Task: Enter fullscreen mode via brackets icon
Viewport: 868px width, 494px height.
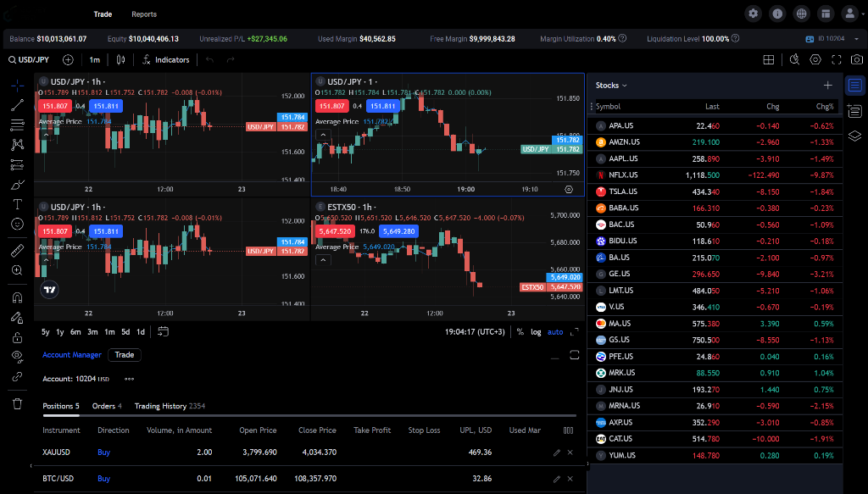Action: point(836,59)
